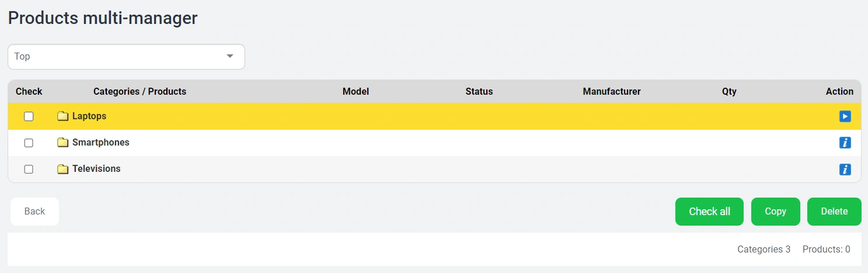Click the Laptops folder icon
Viewport: 868px width, 273px height.
pos(63,116)
